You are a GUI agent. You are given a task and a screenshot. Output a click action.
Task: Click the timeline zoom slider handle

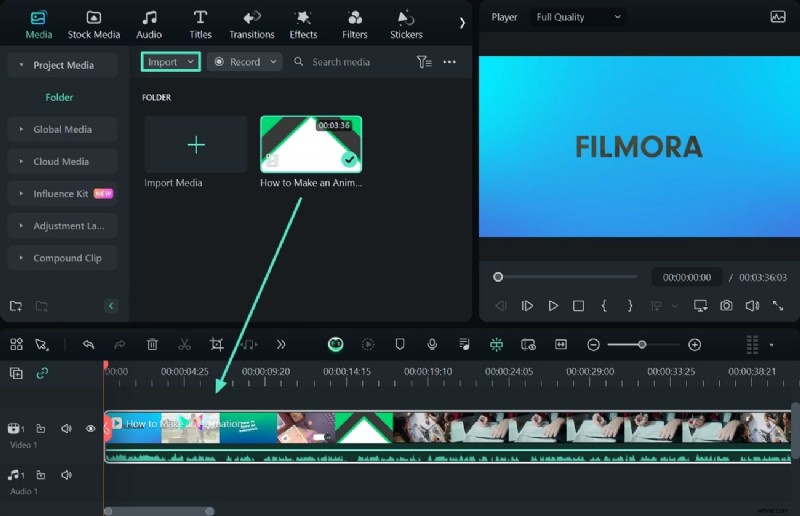click(642, 344)
